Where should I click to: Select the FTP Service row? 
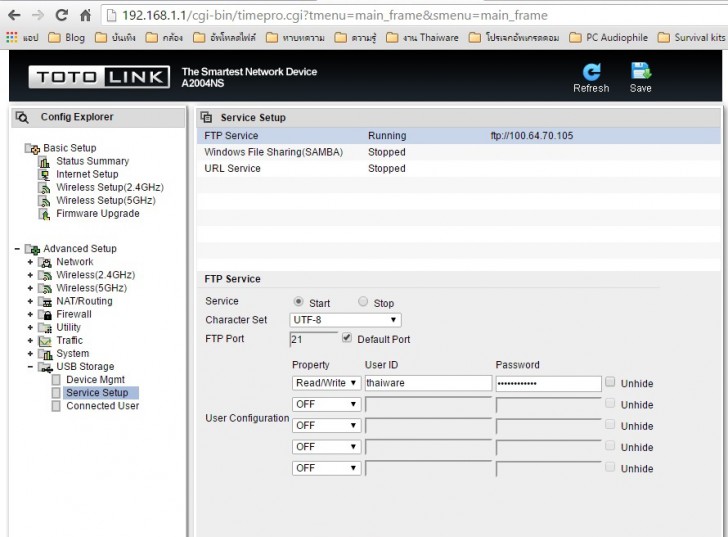[459, 136]
